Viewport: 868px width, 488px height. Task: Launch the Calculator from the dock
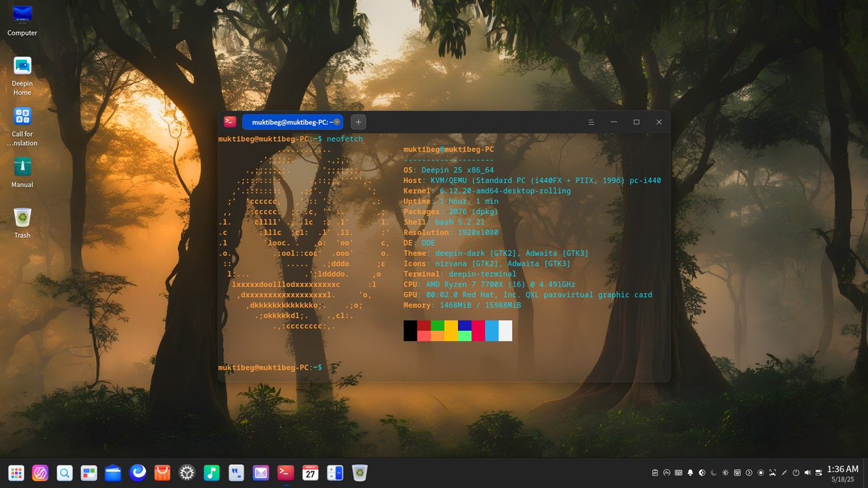point(335,473)
